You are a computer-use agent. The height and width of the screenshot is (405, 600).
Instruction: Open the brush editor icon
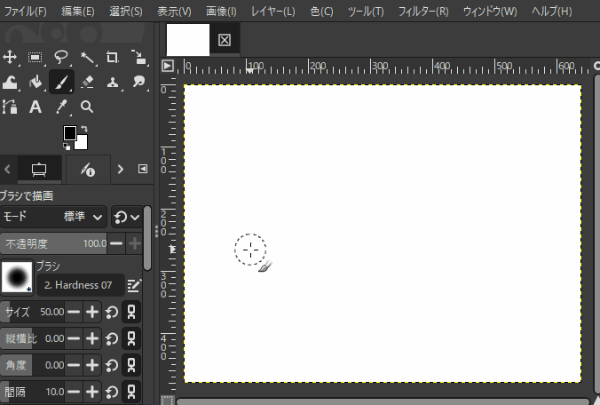coord(134,285)
